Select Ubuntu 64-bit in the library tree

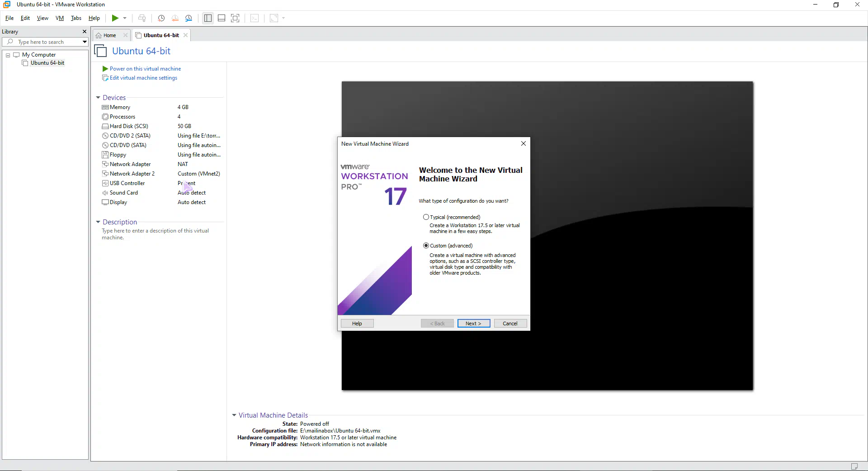47,63
